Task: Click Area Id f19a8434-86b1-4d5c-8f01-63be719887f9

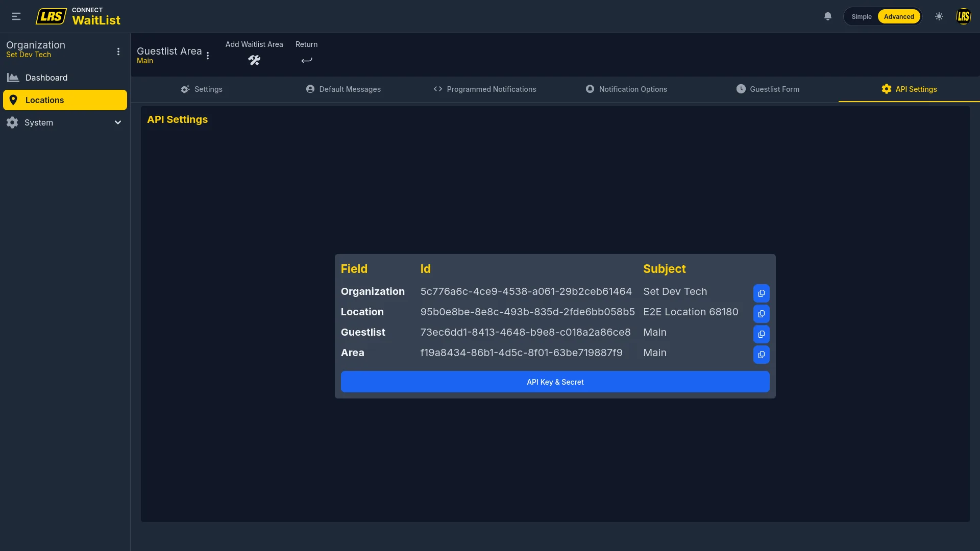Action: point(522,353)
